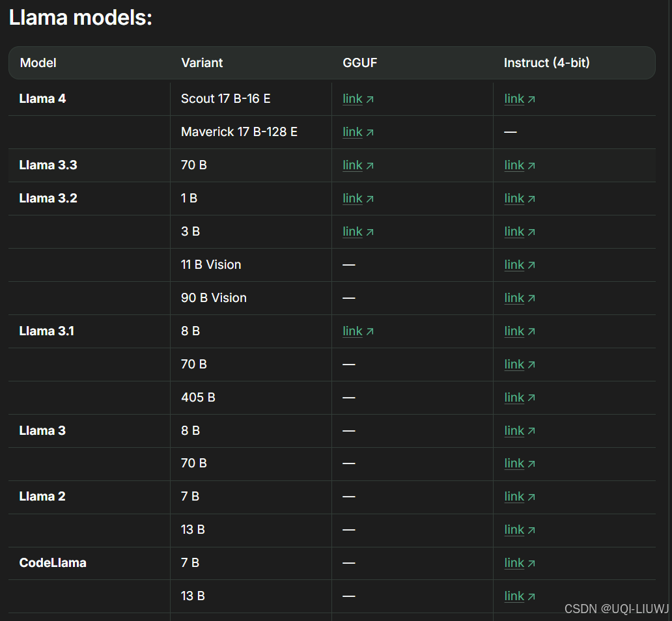Open Instruct link for Llama 2 7 B
This screenshot has height=621, width=672.
pyautogui.click(x=520, y=497)
